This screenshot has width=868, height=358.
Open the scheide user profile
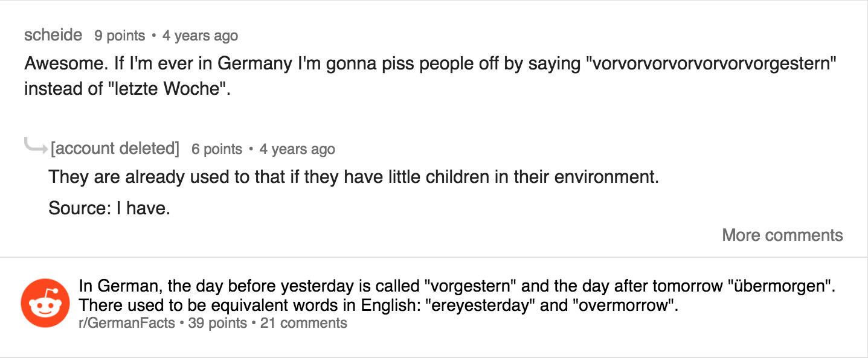[x=53, y=35]
